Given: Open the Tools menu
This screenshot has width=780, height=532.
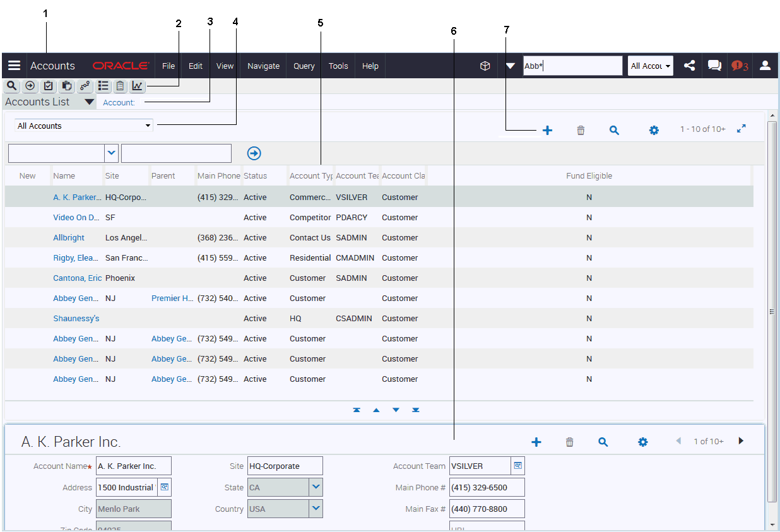Looking at the screenshot, I should pos(338,66).
